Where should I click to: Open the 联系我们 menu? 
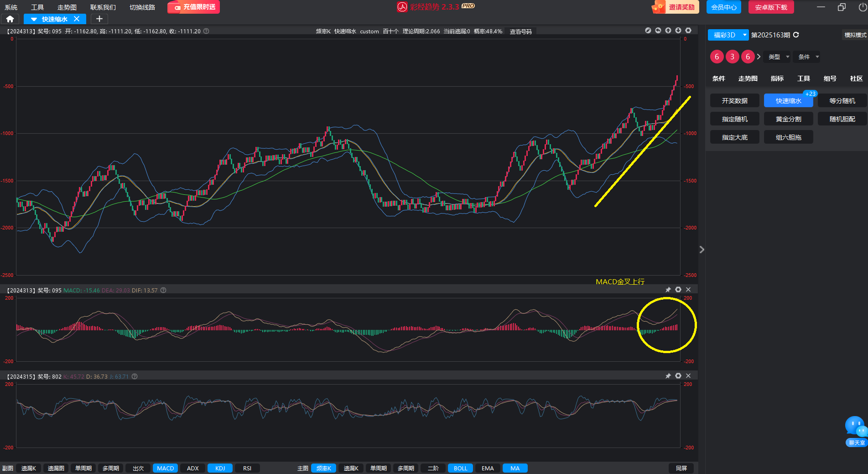(x=103, y=7)
